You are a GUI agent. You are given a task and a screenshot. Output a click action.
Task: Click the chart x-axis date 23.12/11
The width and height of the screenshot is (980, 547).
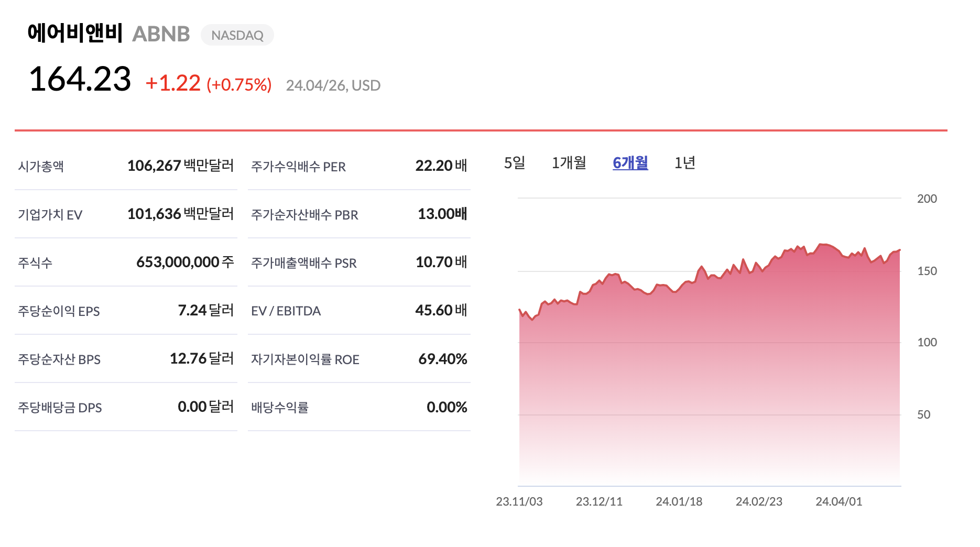pos(599,501)
